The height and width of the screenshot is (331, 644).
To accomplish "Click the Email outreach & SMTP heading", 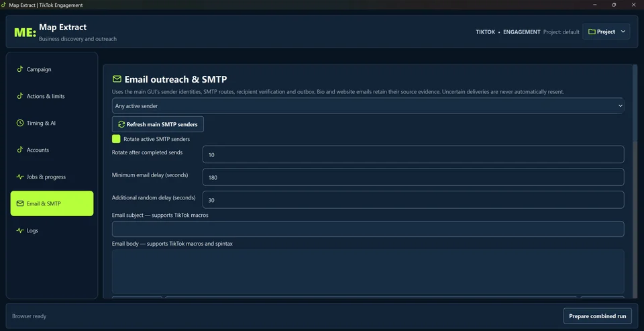I will point(176,79).
